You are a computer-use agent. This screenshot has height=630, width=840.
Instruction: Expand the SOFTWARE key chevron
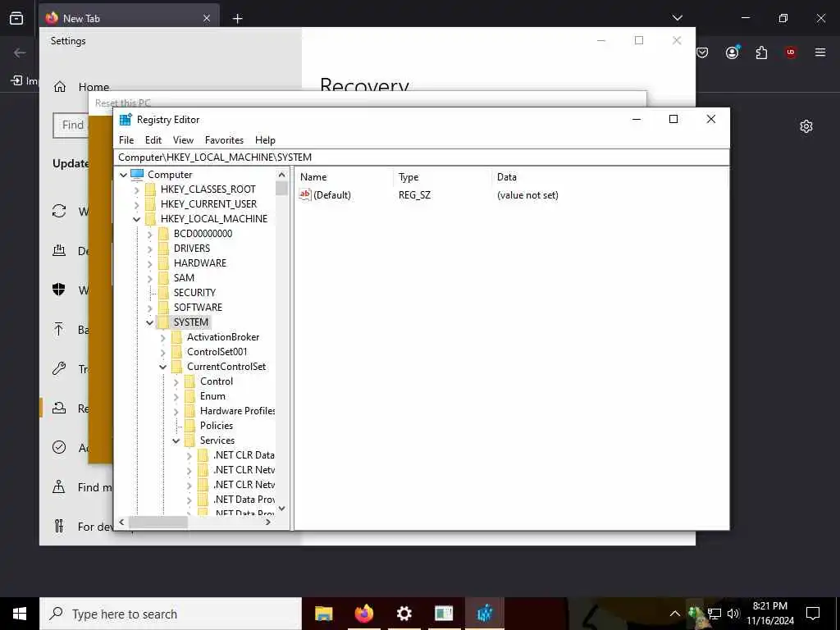[x=150, y=308]
